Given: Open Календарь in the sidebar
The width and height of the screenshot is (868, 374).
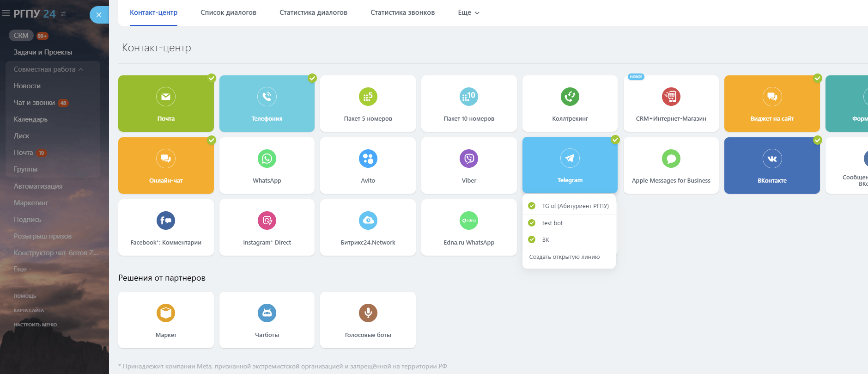Looking at the screenshot, I should tap(30, 119).
